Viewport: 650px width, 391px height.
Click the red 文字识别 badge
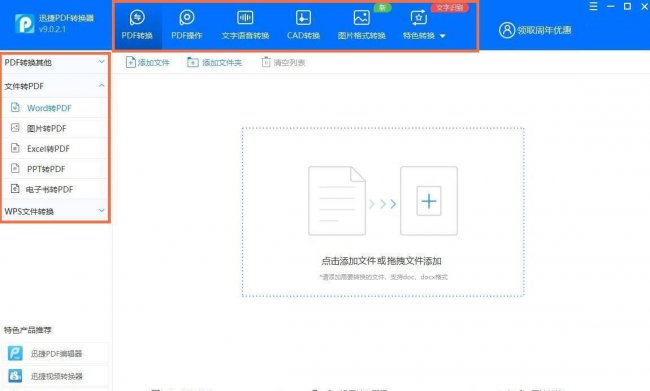450,7
